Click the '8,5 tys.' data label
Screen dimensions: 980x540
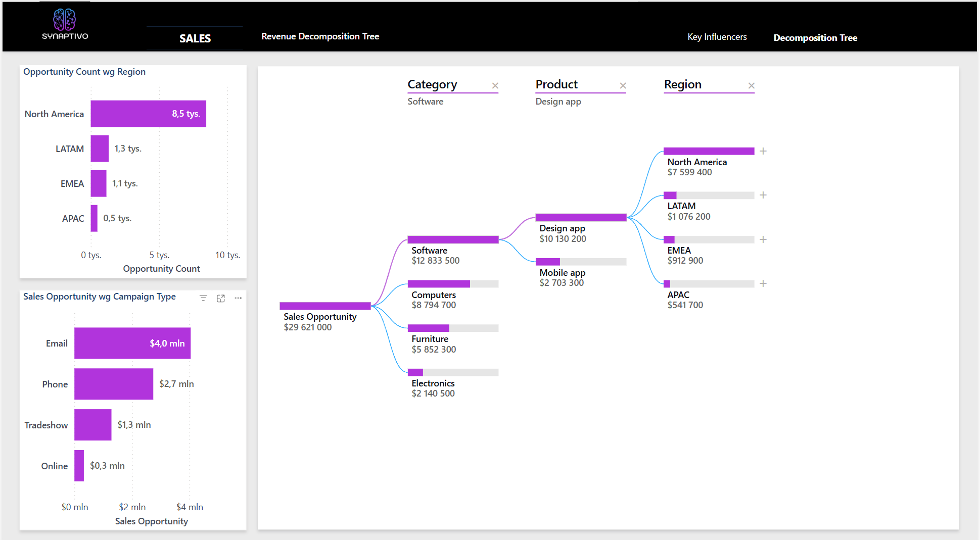pyautogui.click(x=186, y=114)
